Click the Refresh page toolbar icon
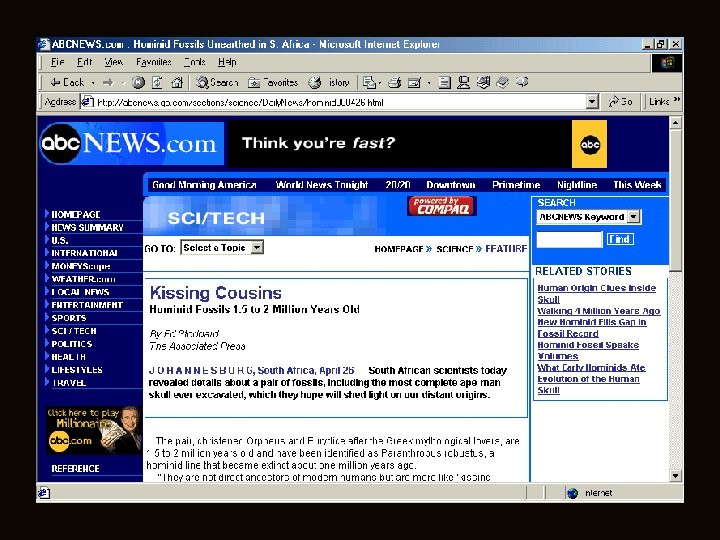 point(157,83)
